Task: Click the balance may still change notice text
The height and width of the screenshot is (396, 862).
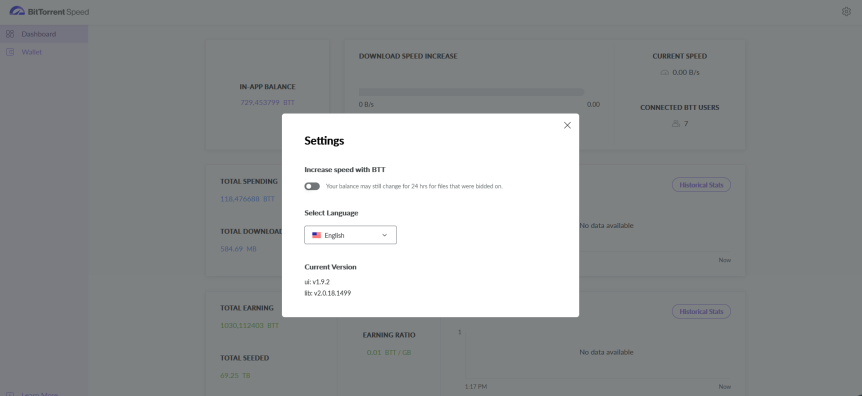Action: tap(414, 186)
